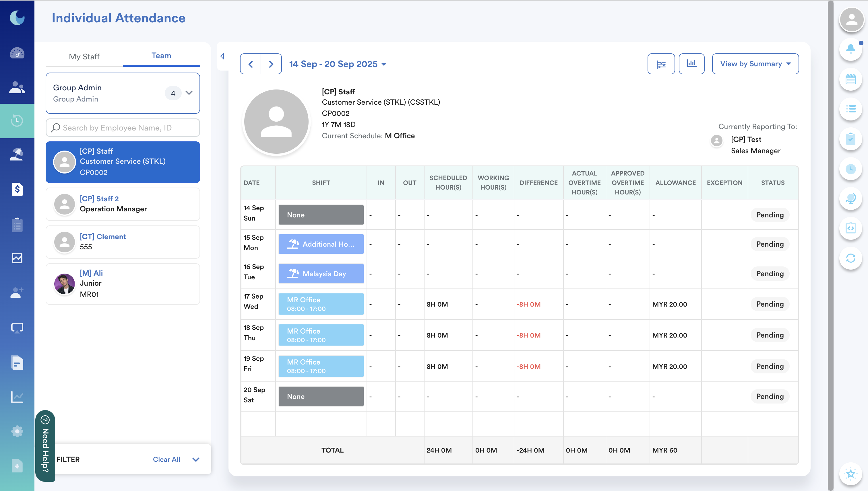The height and width of the screenshot is (491, 868).
Task: Collapse the staff list side panel arrow
Action: [x=222, y=56]
